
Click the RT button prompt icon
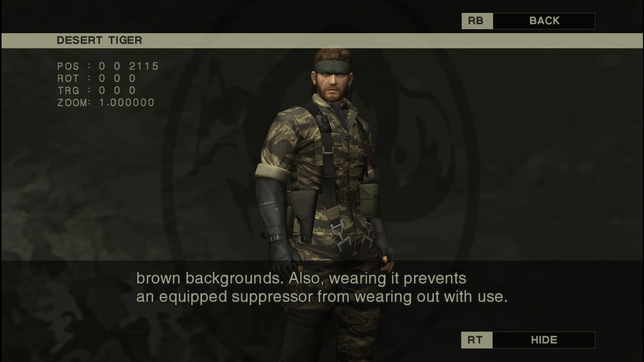(x=476, y=340)
